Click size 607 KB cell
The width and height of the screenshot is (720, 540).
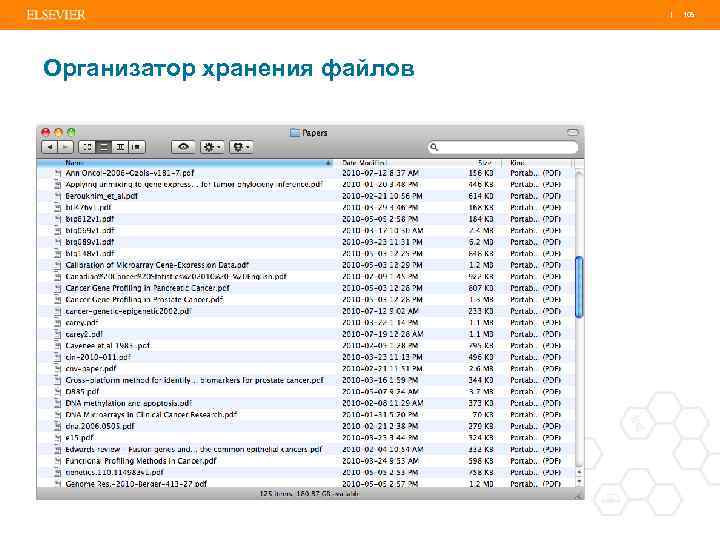[481, 288]
